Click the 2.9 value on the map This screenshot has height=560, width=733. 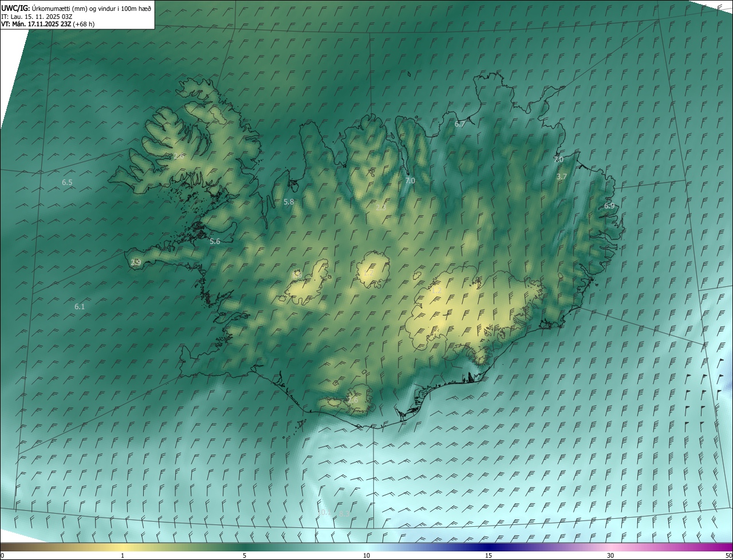(x=136, y=262)
